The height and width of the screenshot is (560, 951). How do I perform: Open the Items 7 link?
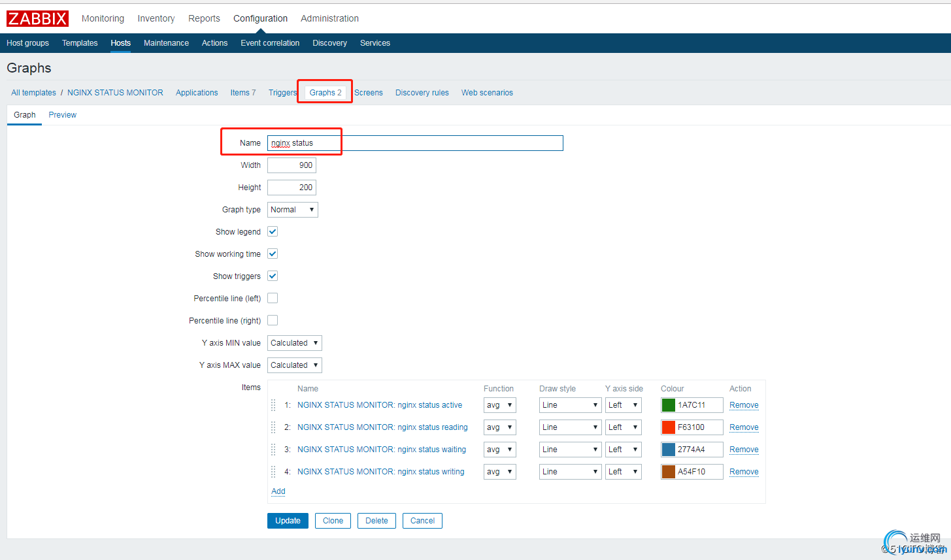click(243, 93)
